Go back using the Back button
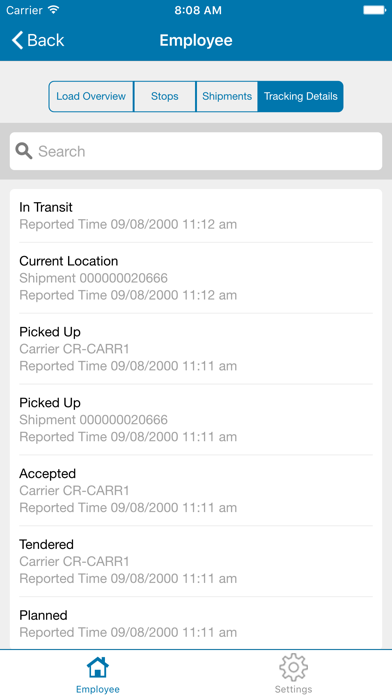This screenshot has width=392, height=696. (x=38, y=40)
